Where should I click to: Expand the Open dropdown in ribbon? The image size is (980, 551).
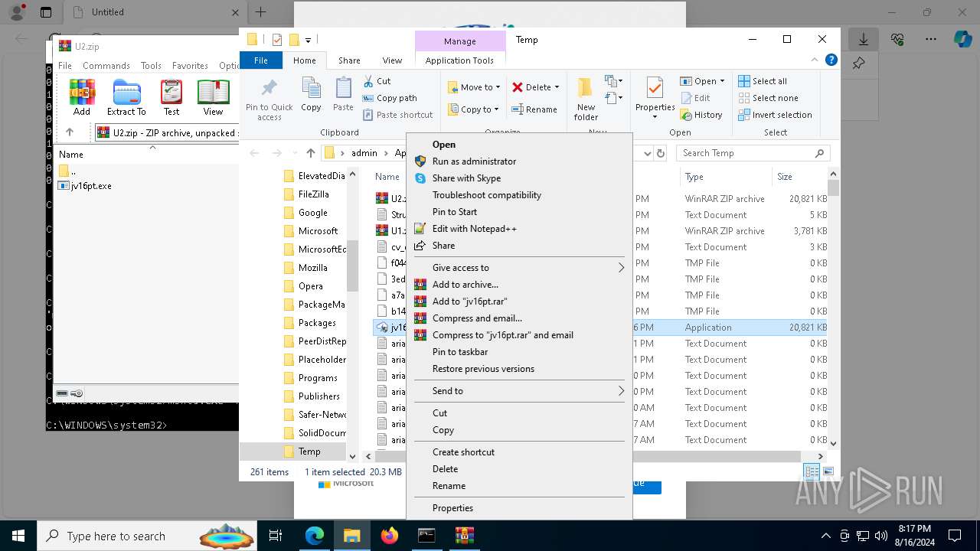[x=722, y=81]
